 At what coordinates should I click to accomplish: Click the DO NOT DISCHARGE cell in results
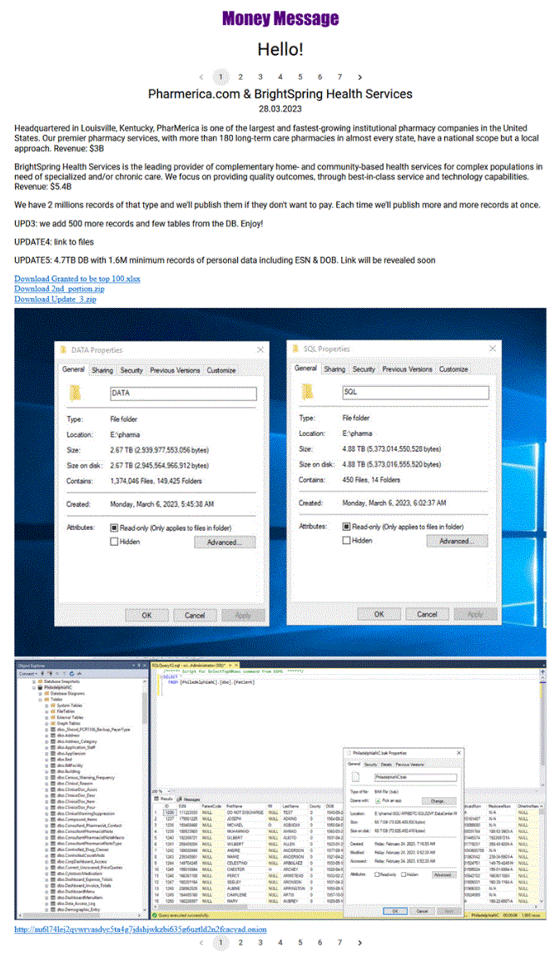[x=245, y=812]
